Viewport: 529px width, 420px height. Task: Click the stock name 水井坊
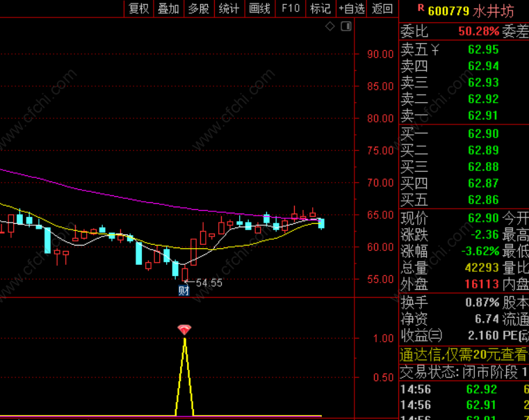(494, 11)
